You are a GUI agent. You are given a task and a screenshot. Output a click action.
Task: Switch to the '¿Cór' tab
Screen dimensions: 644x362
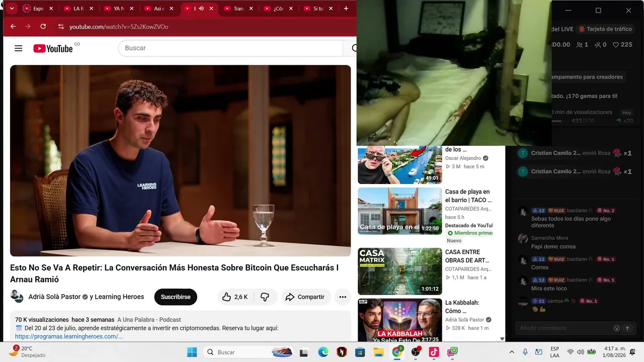(x=279, y=9)
